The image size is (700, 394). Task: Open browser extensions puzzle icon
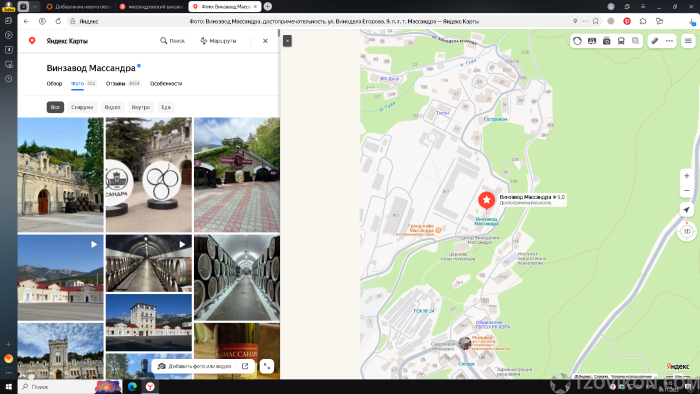pos(643,21)
